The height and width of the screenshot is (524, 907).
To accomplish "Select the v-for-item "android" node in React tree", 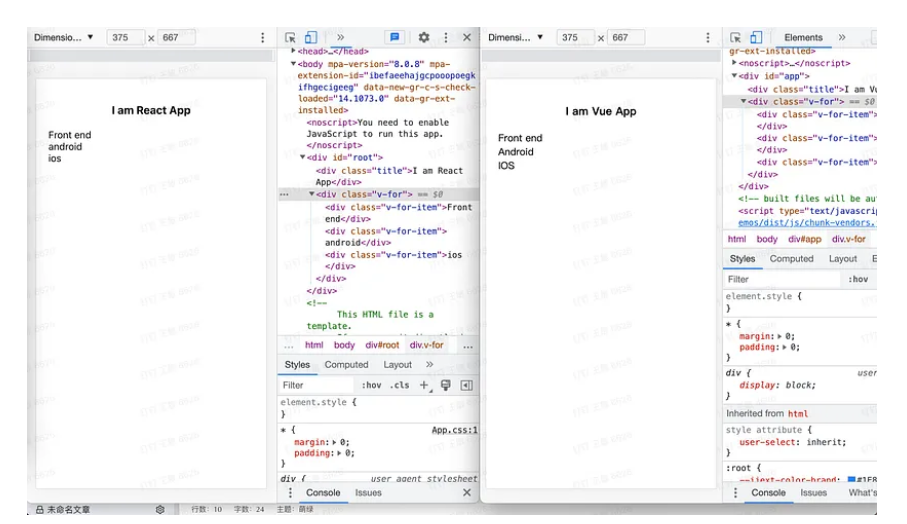I will click(x=386, y=237).
